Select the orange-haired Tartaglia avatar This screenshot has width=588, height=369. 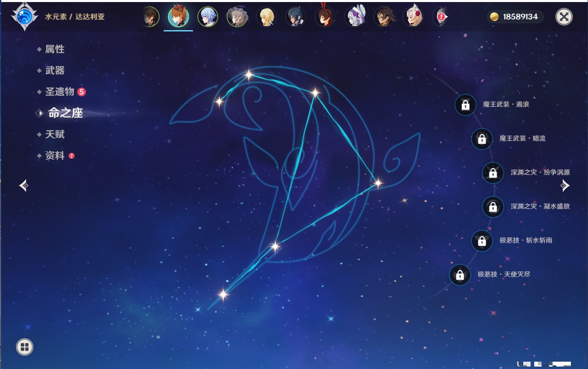tap(178, 16)
